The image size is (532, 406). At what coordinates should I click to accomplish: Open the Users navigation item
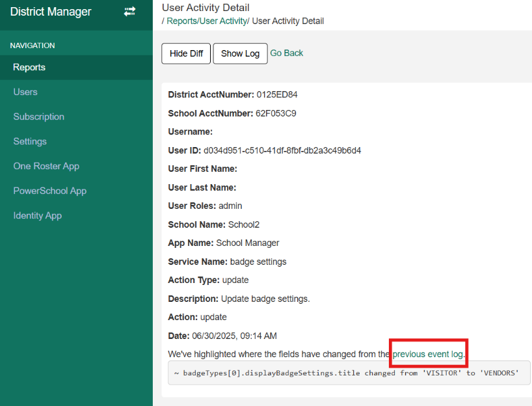point(25,92)
